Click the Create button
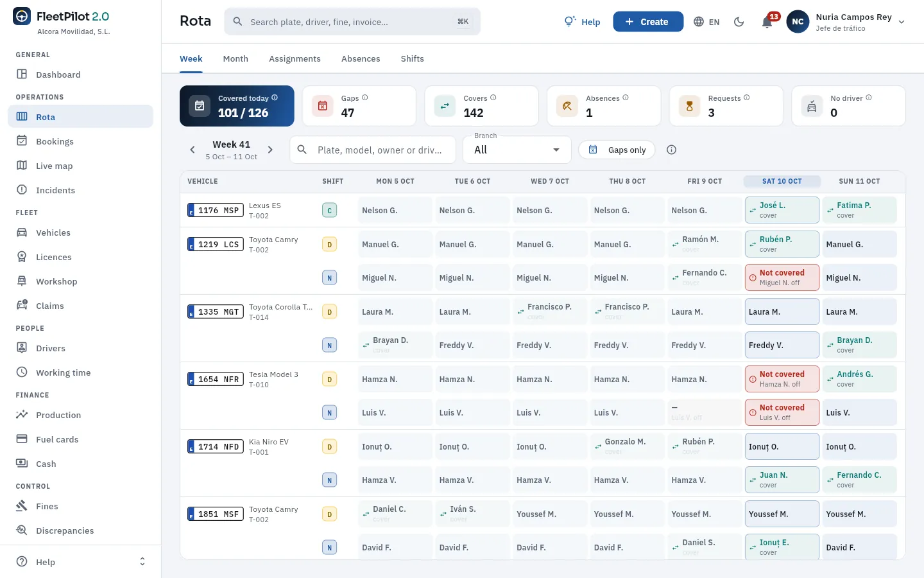Viewport: 924px width, 578px height. [648, 22]
